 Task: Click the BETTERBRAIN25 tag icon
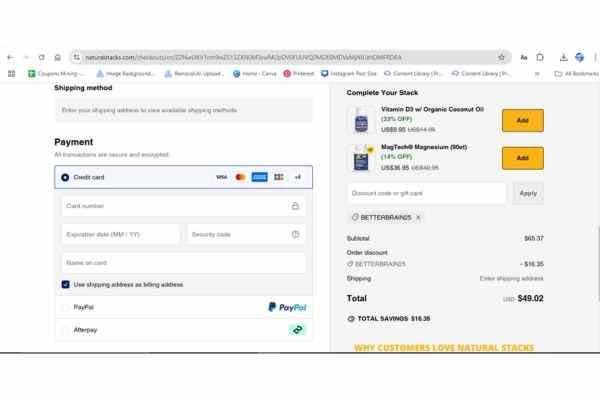355,217
